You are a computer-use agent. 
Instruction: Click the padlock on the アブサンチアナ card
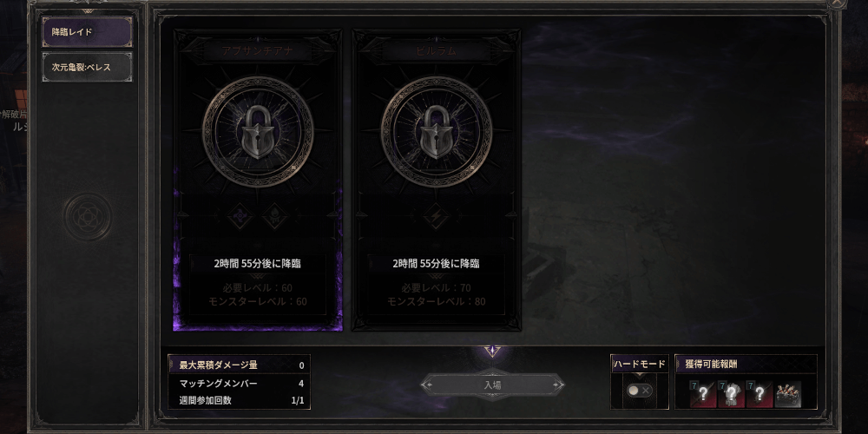258,132
